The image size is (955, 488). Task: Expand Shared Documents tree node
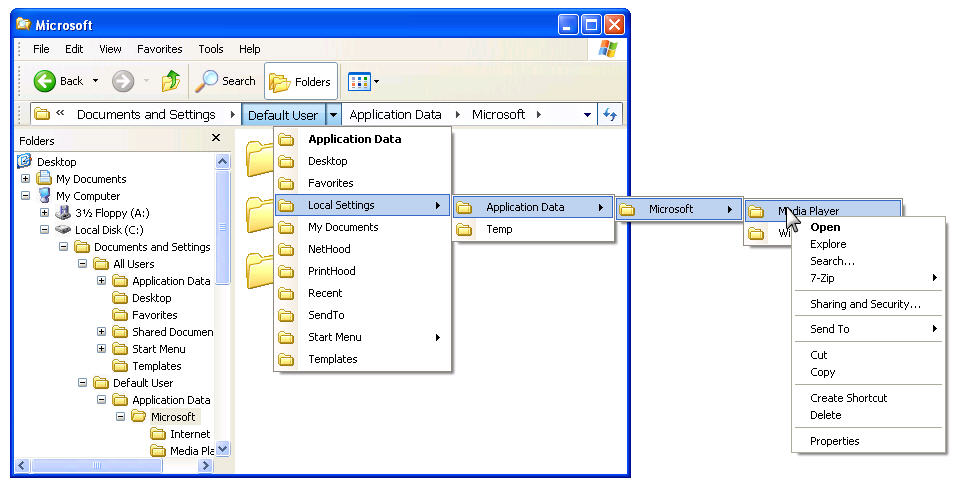(x=101, y=332)
